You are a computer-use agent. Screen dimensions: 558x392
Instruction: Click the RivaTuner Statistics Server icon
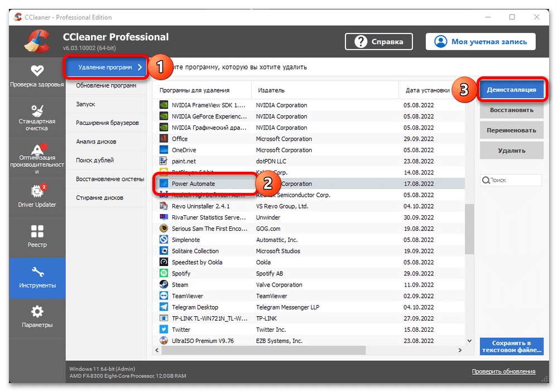pos(163,217)
